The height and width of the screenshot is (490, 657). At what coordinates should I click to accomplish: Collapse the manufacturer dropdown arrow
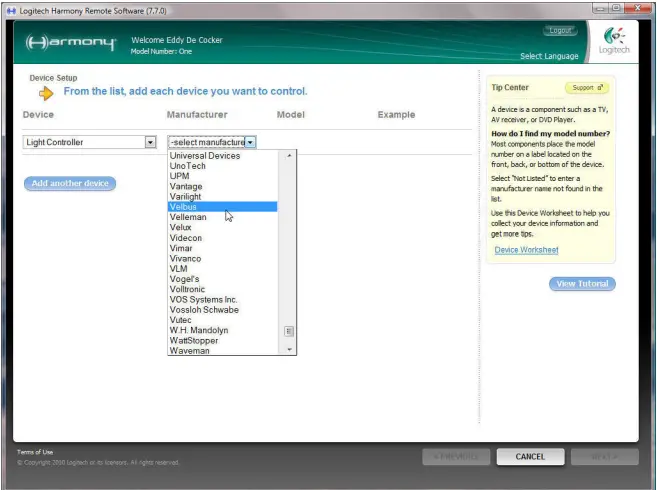click(x=250, y=143)
